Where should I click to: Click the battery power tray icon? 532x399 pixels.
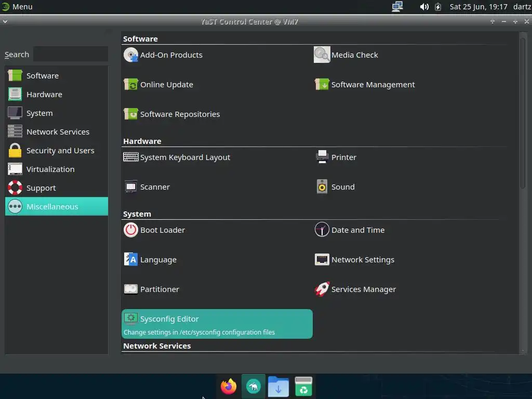[438, 6]
